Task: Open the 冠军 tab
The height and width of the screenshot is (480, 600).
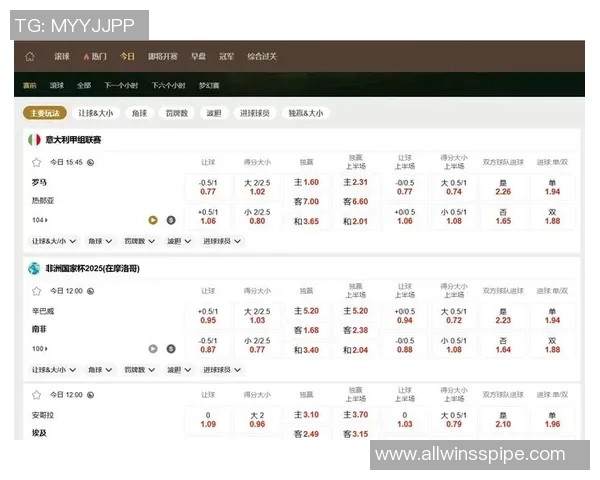Action: 226,57
